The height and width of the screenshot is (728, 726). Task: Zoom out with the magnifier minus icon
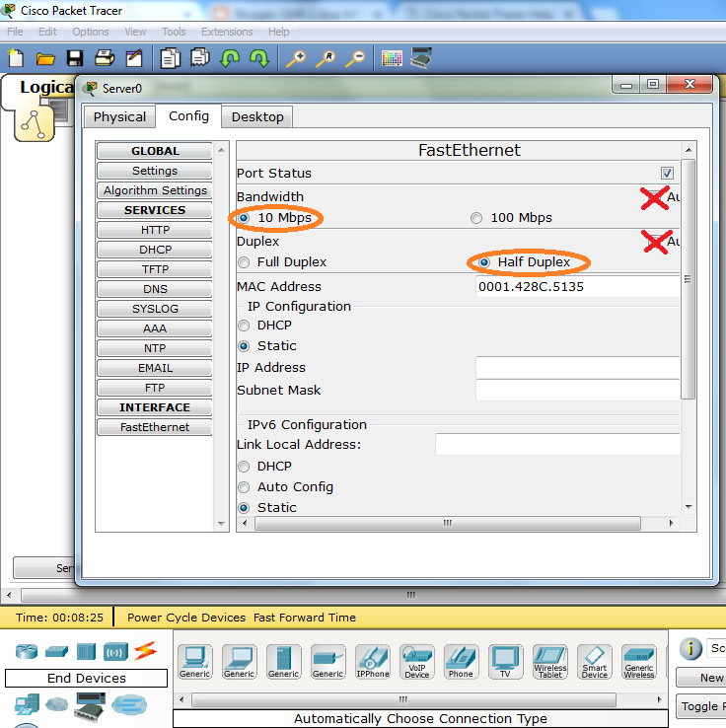coord(355,59)
